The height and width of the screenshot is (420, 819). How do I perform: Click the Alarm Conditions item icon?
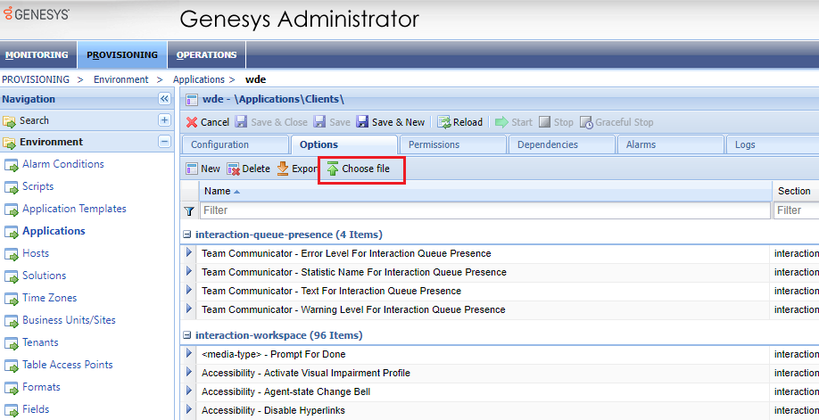(11, 166)
